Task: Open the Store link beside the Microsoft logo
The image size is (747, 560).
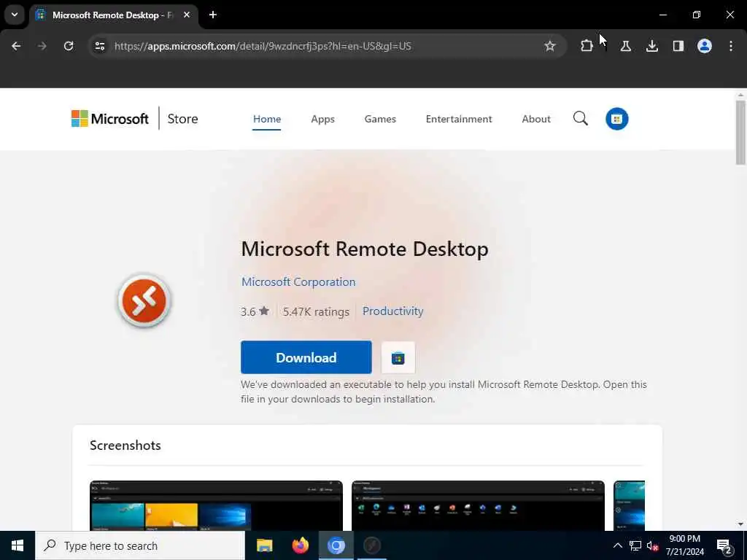Action: coord(182,119)
